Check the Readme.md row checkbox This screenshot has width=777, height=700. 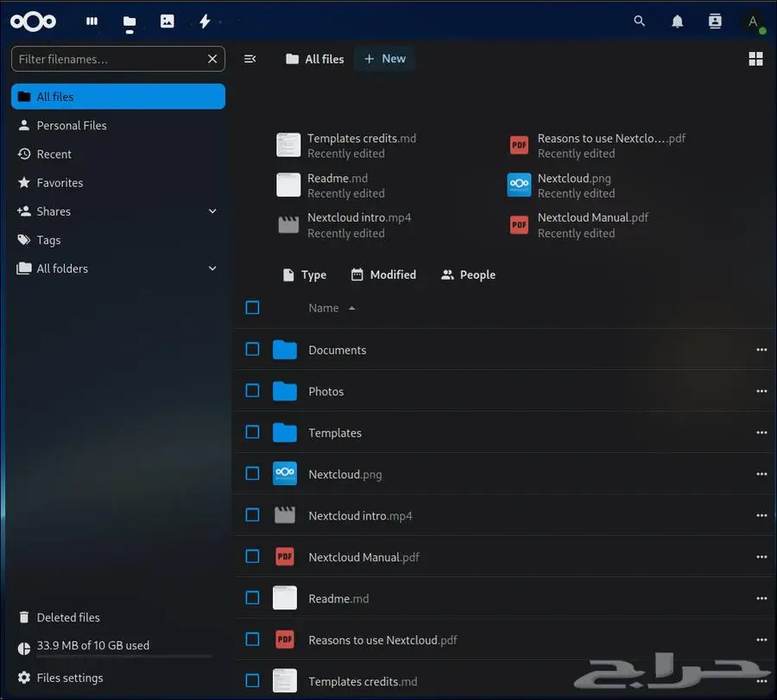coord(252,598)
